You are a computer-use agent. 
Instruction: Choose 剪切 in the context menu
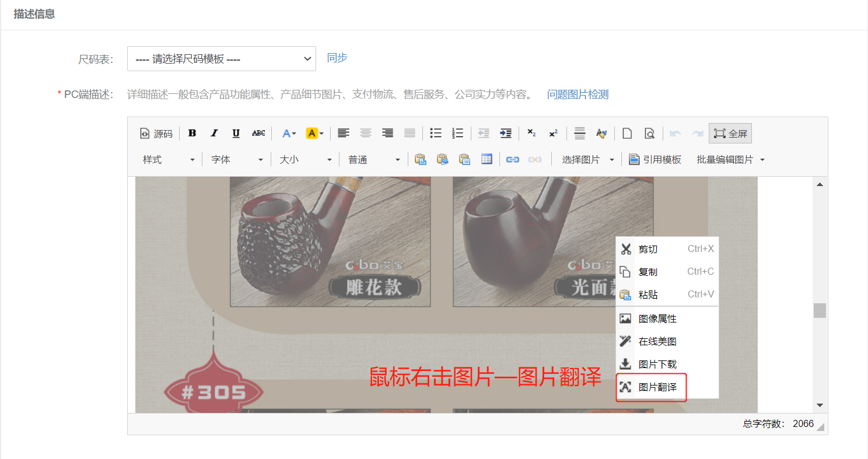coord(667,249)
